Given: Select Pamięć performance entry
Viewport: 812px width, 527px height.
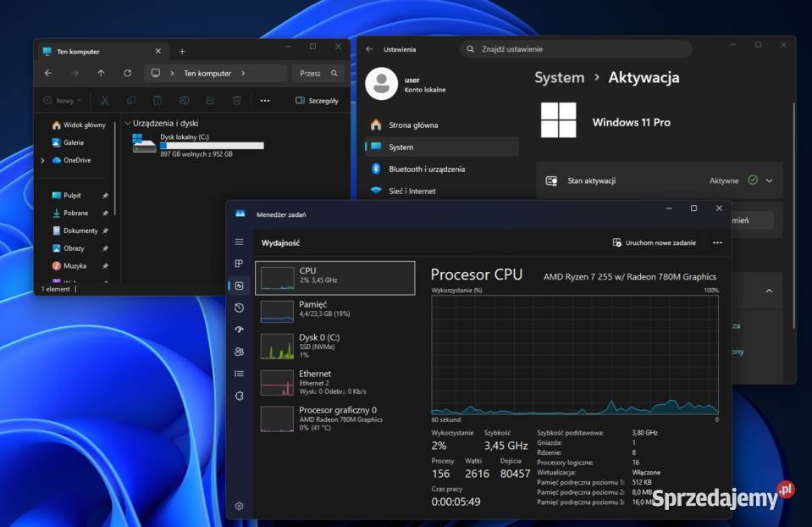Looking at the screenshot, I should pyautogui.click(x=335, y=312).
